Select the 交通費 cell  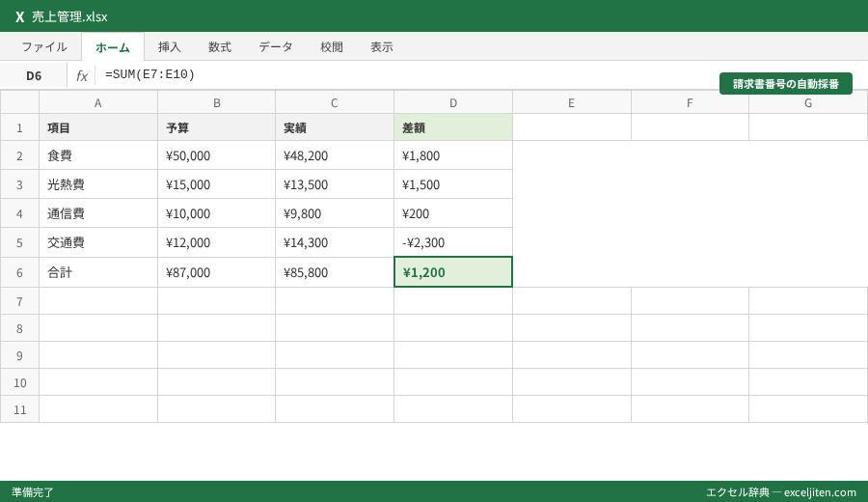98,242
